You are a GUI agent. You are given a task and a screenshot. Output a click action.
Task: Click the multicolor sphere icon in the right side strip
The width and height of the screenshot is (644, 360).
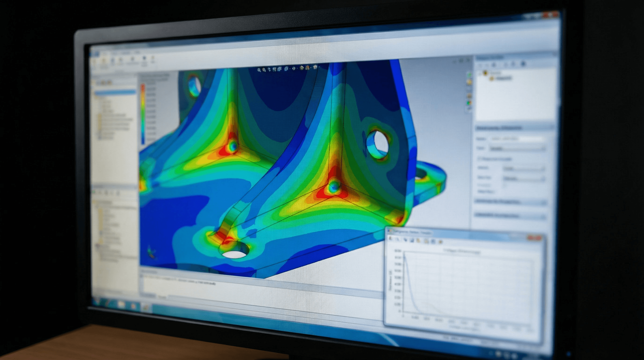coord(468,103)
